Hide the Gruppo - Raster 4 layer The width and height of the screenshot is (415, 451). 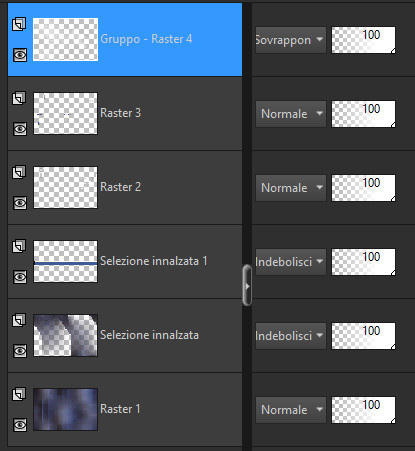click(20, 55)
